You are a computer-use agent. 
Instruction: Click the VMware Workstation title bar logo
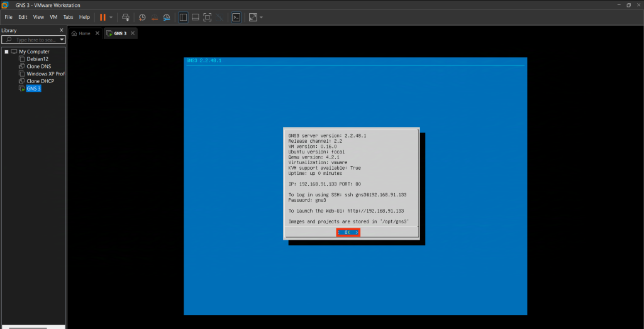click(5, 5)
